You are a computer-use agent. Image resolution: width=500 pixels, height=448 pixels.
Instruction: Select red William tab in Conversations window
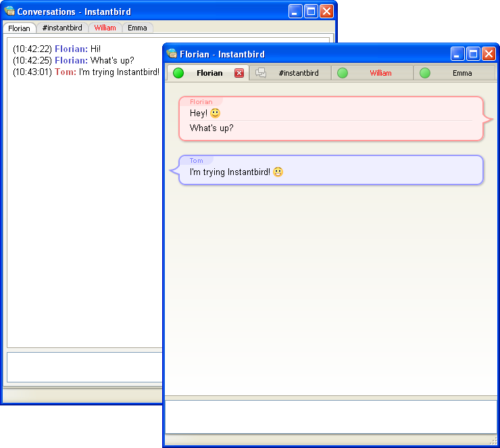(x=105, y=28)
